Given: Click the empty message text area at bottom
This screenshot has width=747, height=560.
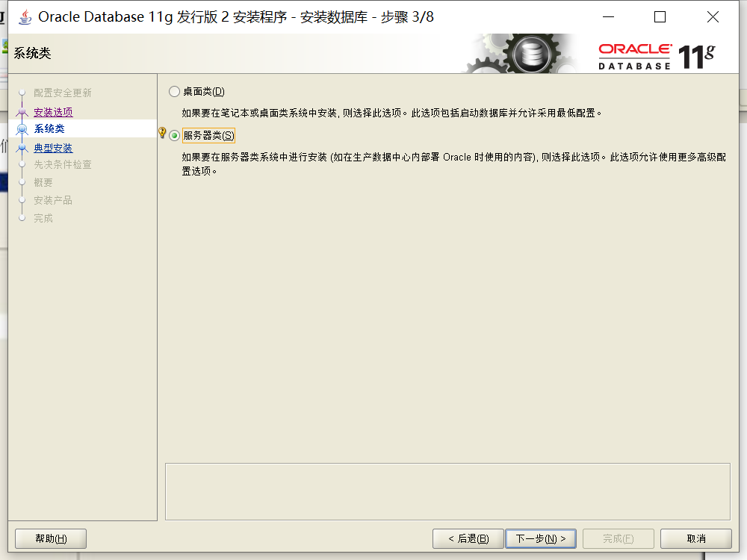Looking at the screenshot, I should [x=447, y=492].
